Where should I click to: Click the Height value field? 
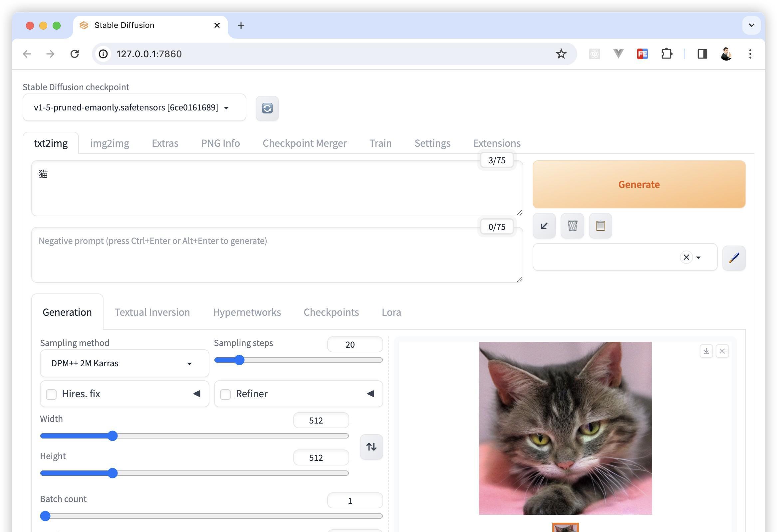321,457
